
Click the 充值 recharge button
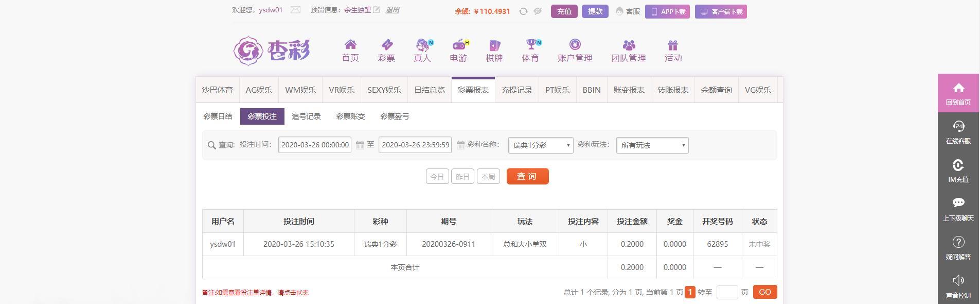coord(564,11)
